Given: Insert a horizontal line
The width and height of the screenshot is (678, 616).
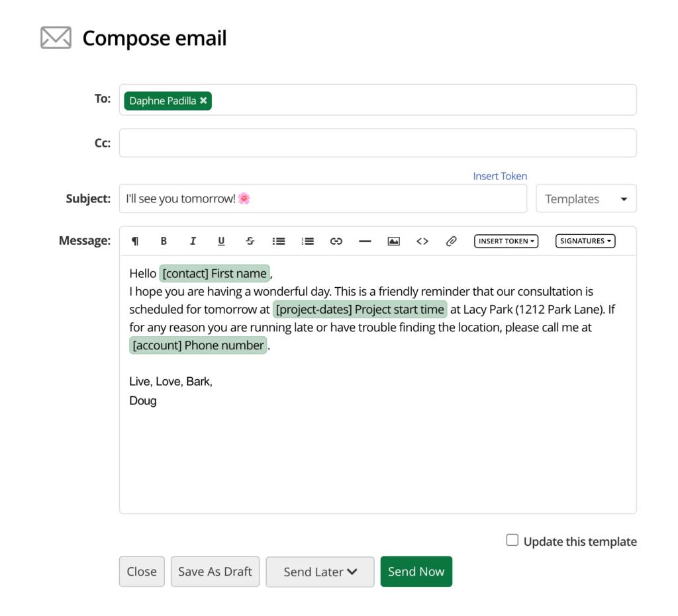Looking at the screenshot, I should click(365, 242).
